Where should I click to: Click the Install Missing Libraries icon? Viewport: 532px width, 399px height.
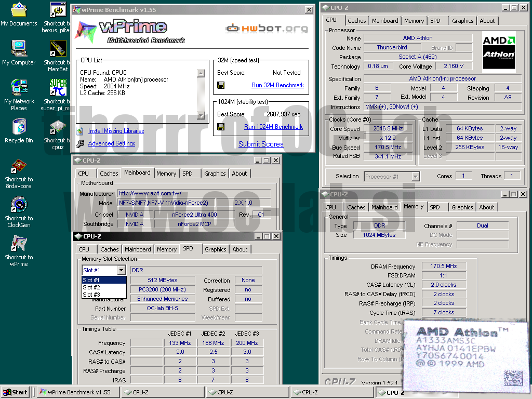80,131
